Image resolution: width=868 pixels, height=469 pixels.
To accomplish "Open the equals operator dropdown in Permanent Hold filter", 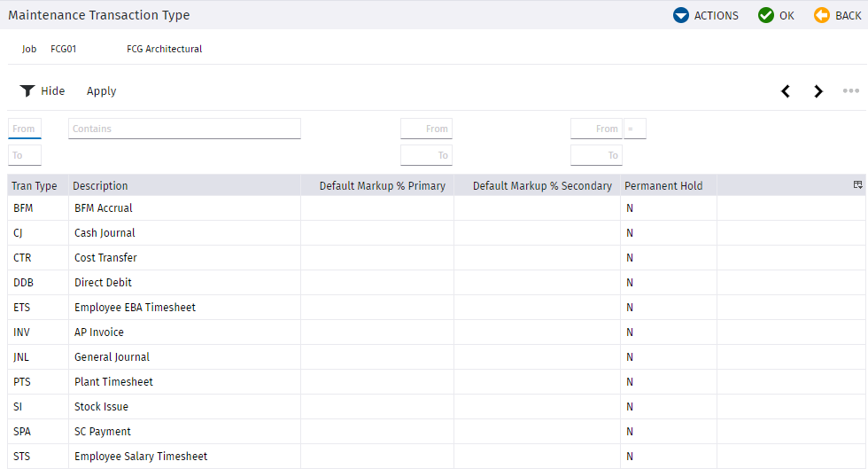I will click(635, 129).
